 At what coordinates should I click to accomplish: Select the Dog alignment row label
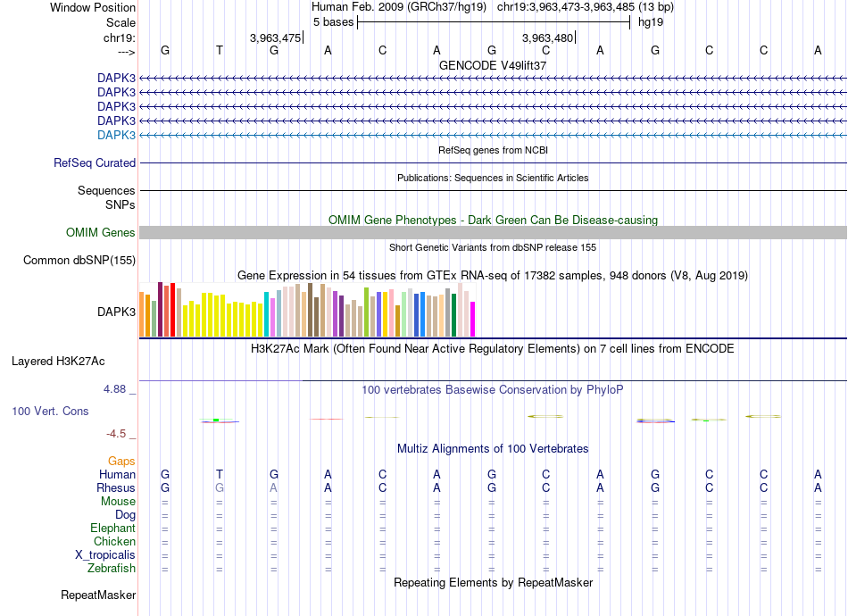pos(125,515)
